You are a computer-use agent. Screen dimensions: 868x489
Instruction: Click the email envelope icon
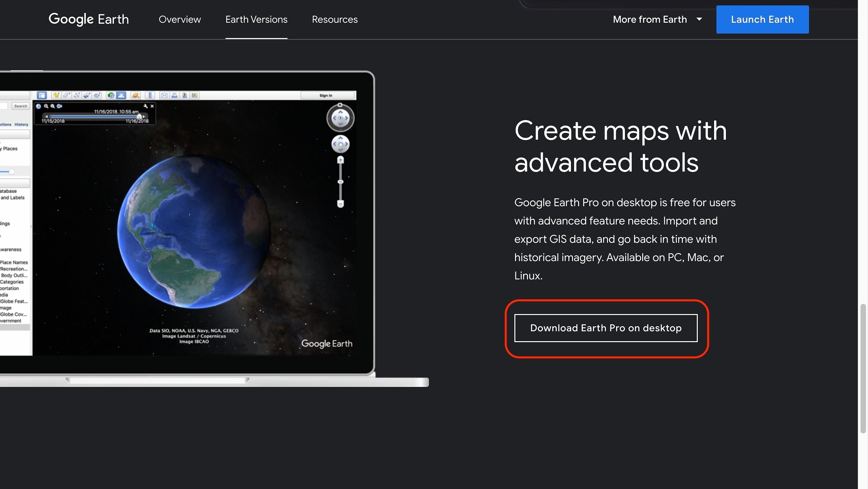[x=164, y=95]
